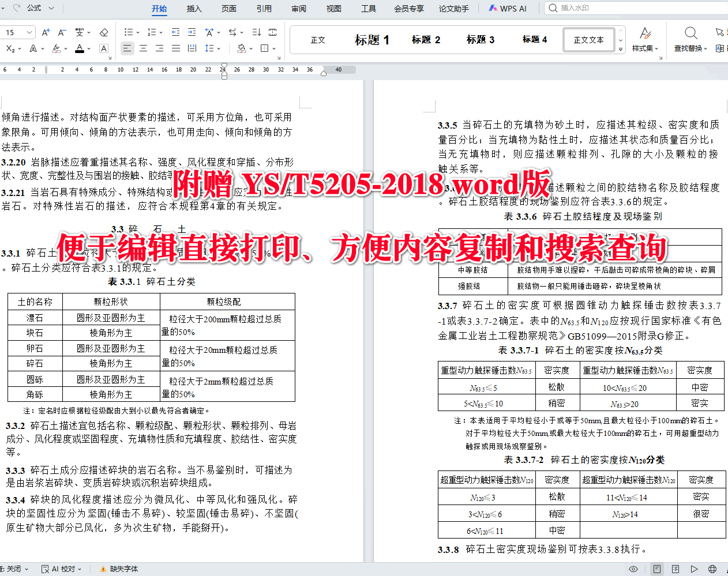Apply the 正文文本 style
728x576 pixels.
[589, 40]
